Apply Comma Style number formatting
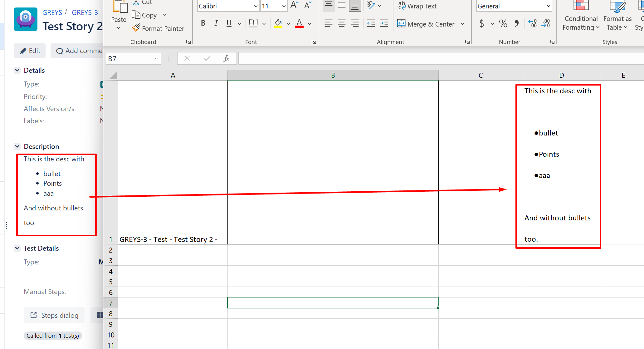The width and height of the screenshot is (644, 349). coord(517,23)
